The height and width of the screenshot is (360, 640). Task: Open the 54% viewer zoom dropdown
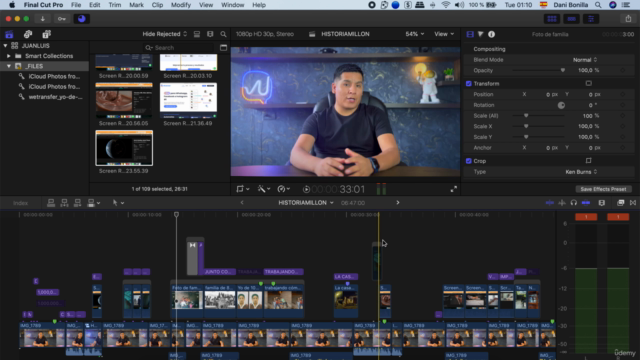pyautogui.click(x=415, y=34)
